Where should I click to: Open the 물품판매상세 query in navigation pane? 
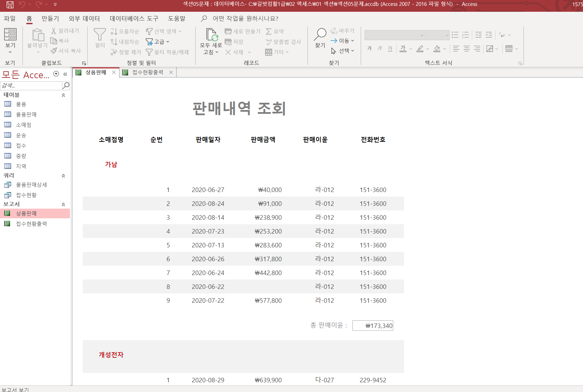click(31, 185)
